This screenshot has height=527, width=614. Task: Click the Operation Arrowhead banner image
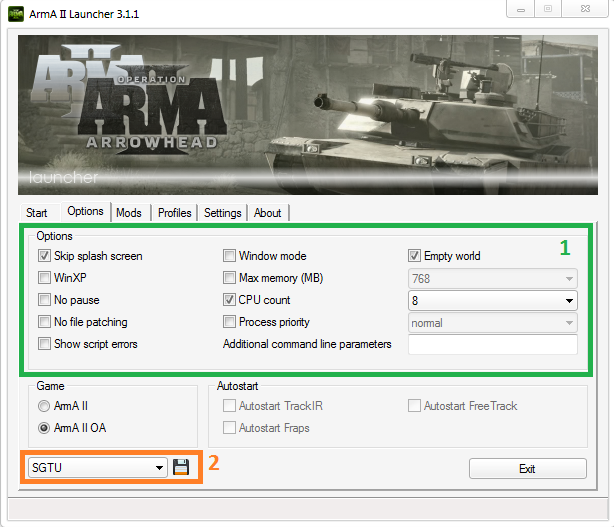308,115
